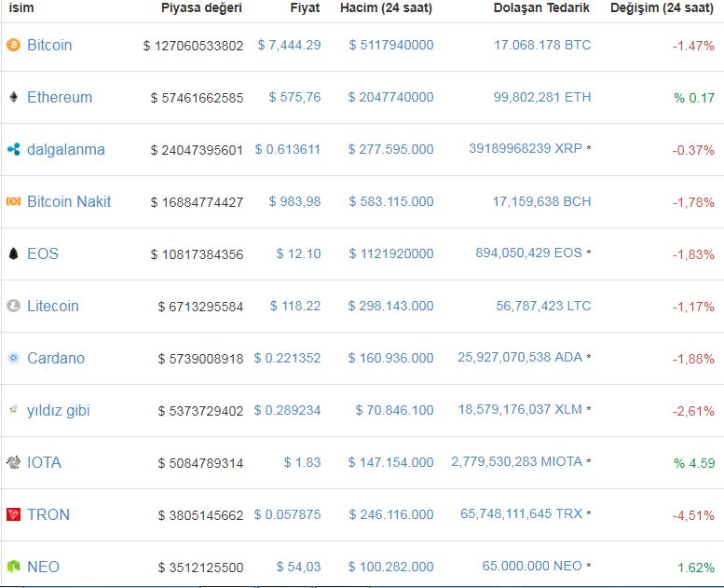The height and width of the screenshot is (588, 724).
Task: Click Litecoin price $ 118.22
Action: click(x=295, y=306)
